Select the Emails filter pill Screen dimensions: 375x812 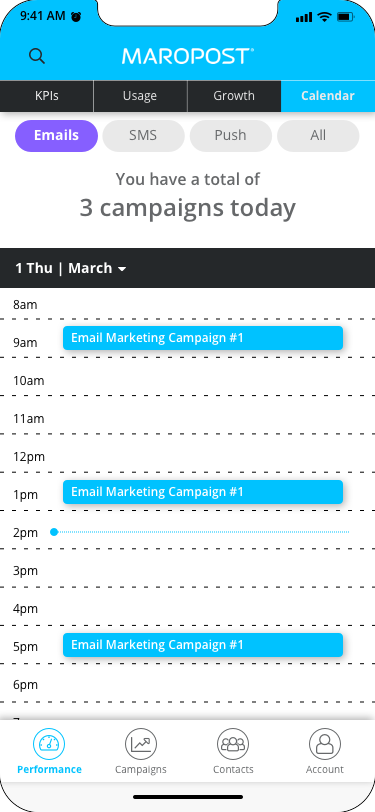[56, 136]
